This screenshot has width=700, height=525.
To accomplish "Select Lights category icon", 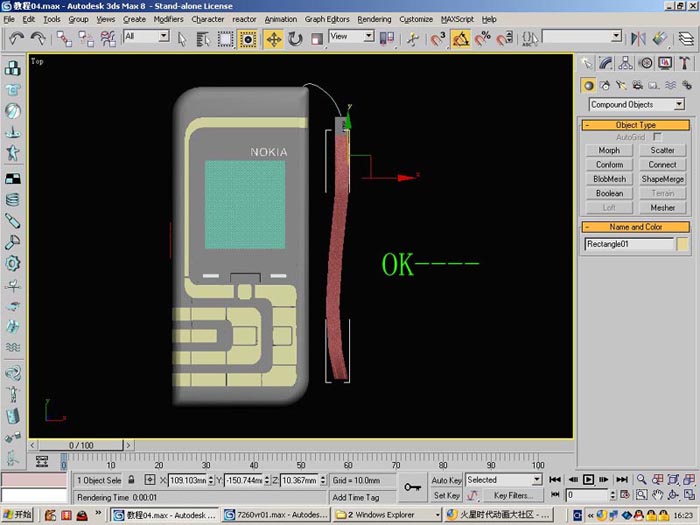I will click(621, 85).
